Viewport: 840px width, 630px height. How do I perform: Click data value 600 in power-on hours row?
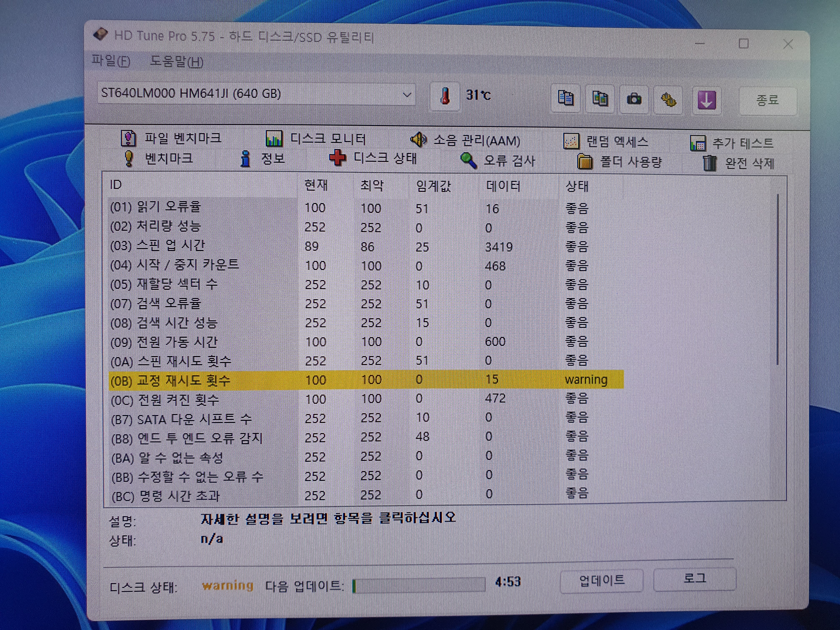tap(495, 341)
